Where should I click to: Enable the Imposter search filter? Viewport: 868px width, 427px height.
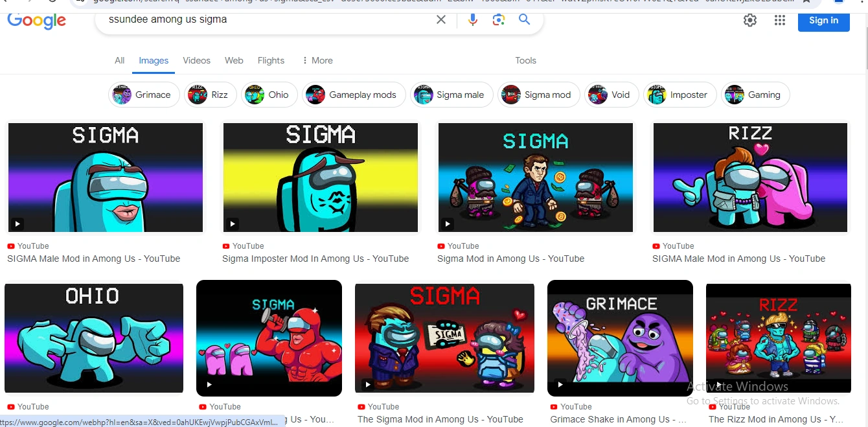(679, 95)
